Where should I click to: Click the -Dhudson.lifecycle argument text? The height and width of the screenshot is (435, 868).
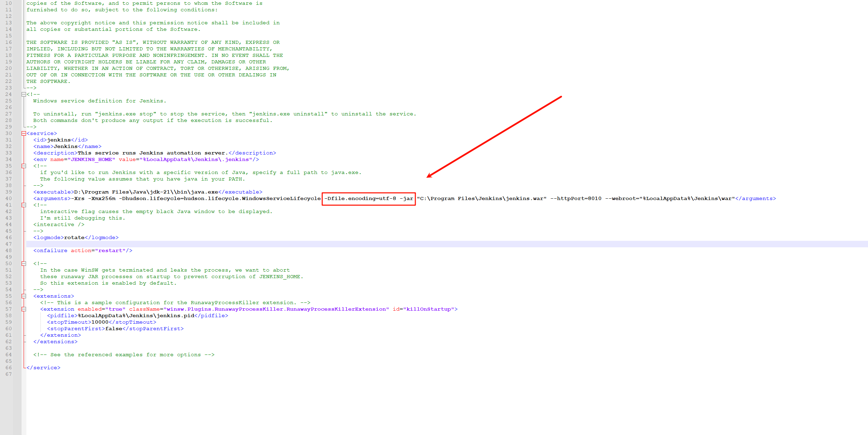220,199
